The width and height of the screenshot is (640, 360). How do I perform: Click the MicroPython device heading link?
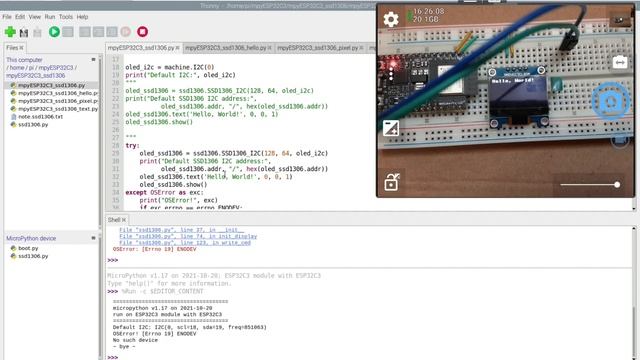click(x=31, y=238)
